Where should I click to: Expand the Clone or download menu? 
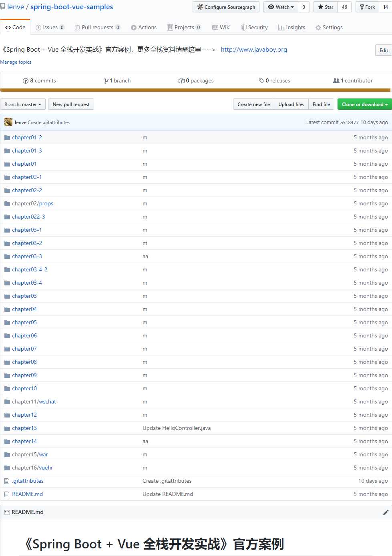click(x=364, y=104)
